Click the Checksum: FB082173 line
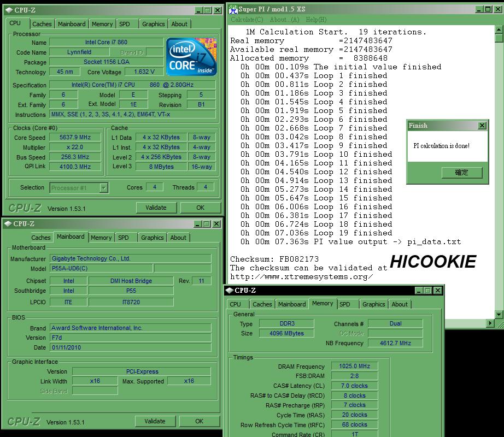This screenshot has height=437, width=504. point(274,259)
